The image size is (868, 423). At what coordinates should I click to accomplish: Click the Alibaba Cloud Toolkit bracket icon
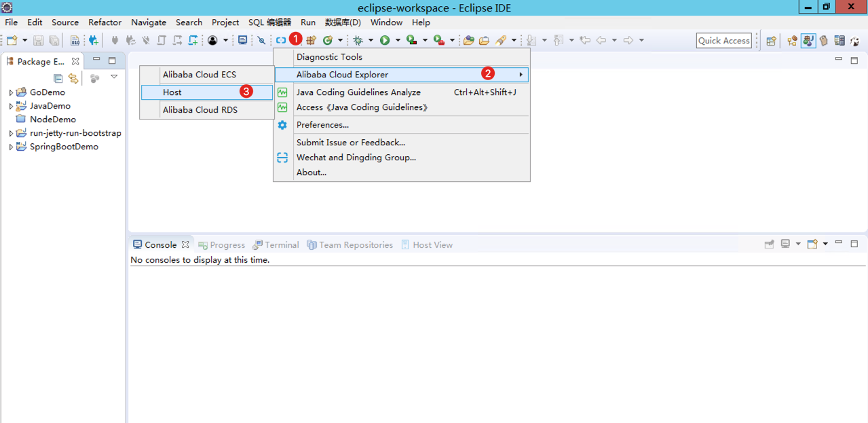[280, 41]
